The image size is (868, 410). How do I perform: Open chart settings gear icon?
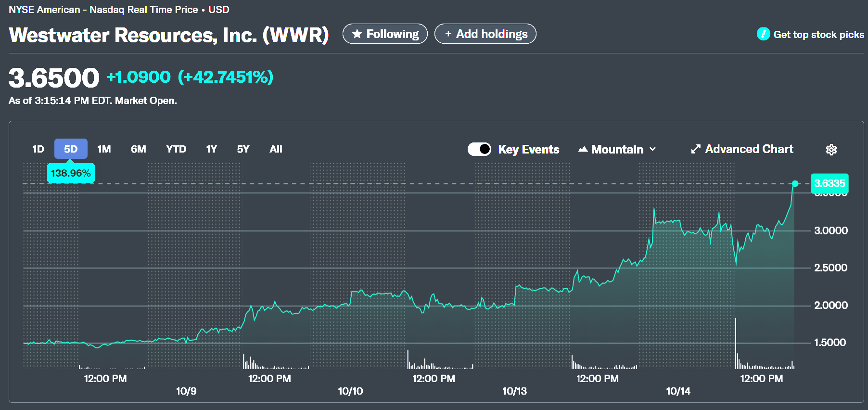click(831, 150)
